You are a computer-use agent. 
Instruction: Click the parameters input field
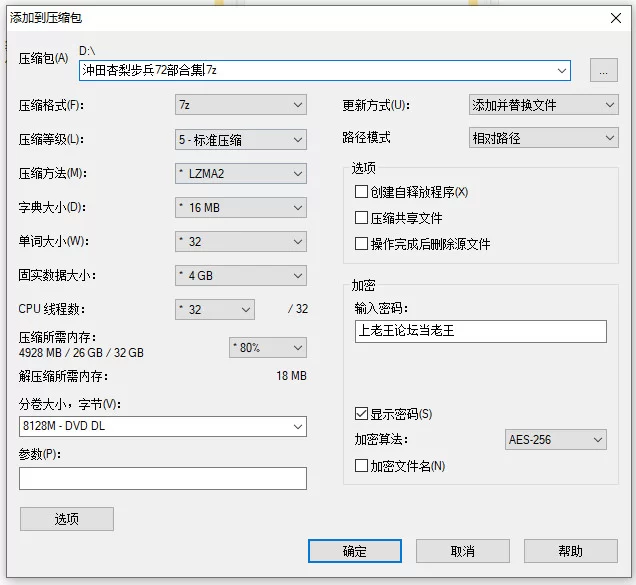click(163, 478)
